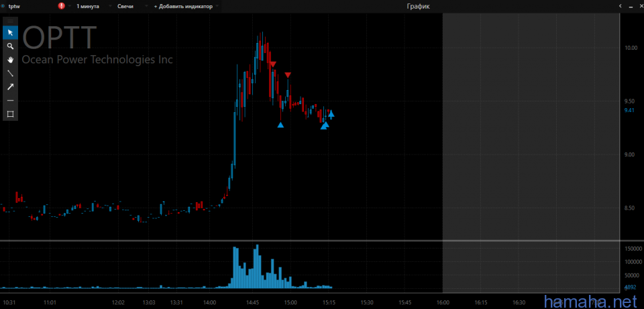Click the second red sell marker near 9.75
The width and height of the screenshot is (644, 309).
pyautogui.click(x=288, y=75)
